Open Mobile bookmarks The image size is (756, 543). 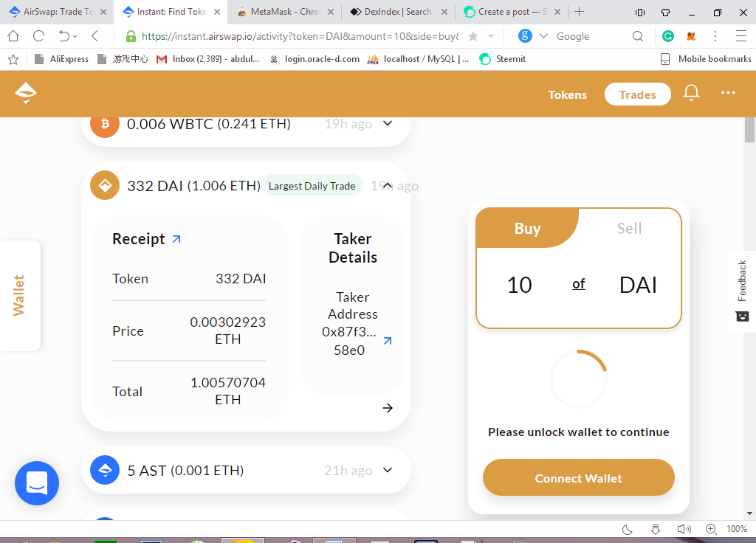[705, 59]
